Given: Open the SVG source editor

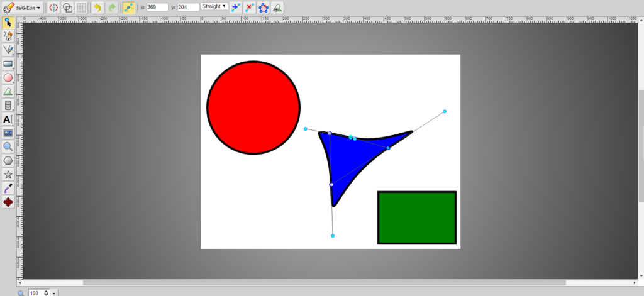Looking at the screenshot, I should click(x=54, y=8).
